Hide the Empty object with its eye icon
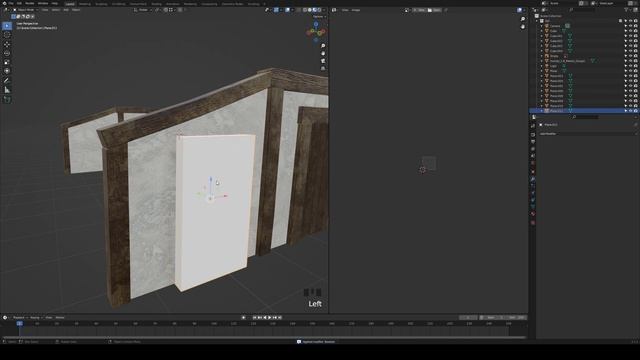This screenshot has width=640, height=360. (631, 56)
